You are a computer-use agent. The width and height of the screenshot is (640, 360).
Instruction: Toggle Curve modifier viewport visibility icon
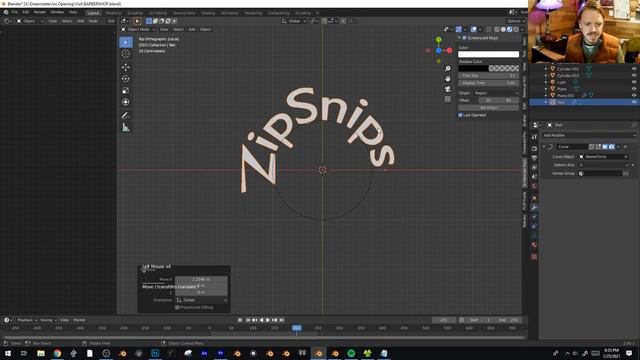605,147
